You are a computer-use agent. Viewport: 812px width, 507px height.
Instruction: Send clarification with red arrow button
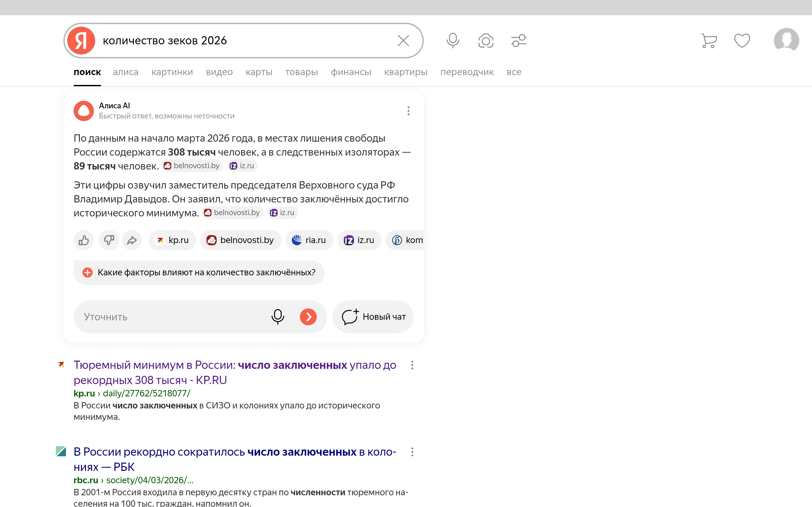click(308, 317)
